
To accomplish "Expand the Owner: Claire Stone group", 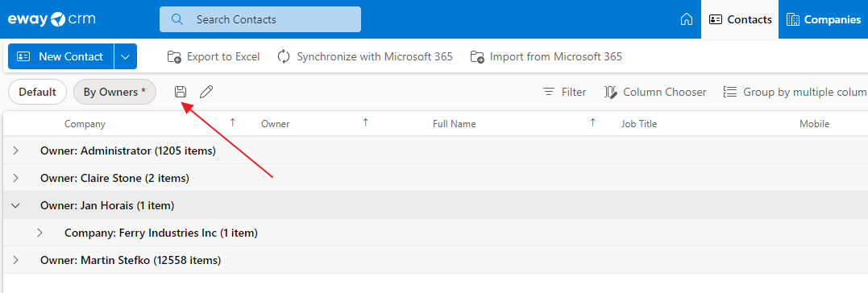I will pos(15,178).
